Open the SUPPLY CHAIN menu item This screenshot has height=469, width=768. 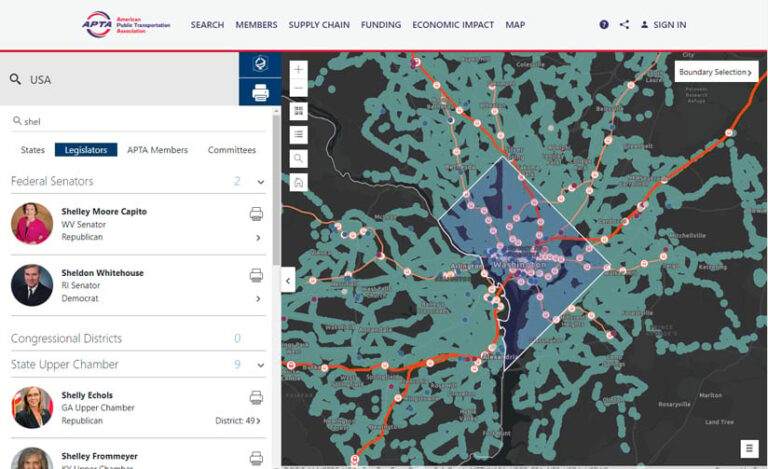pos(319,24)
